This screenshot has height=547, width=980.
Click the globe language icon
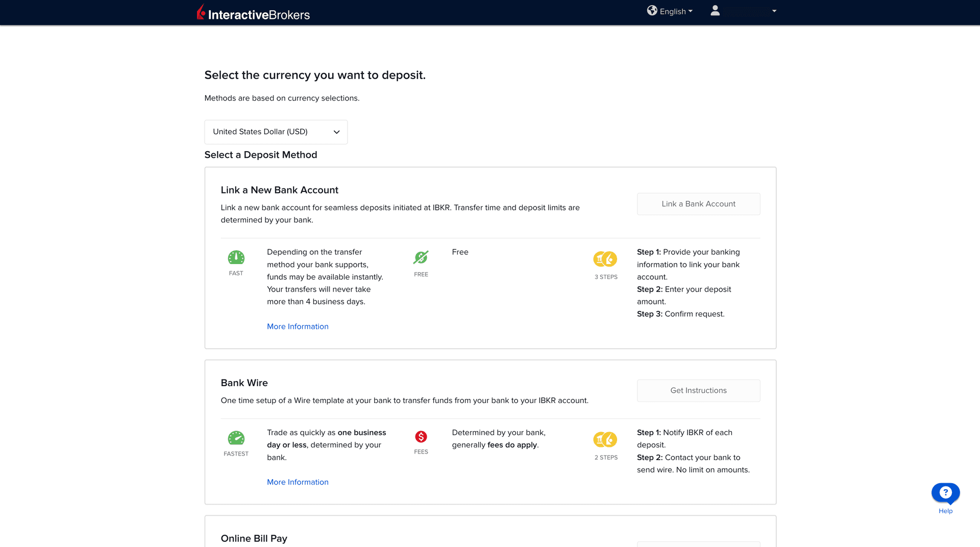(652, 11)
